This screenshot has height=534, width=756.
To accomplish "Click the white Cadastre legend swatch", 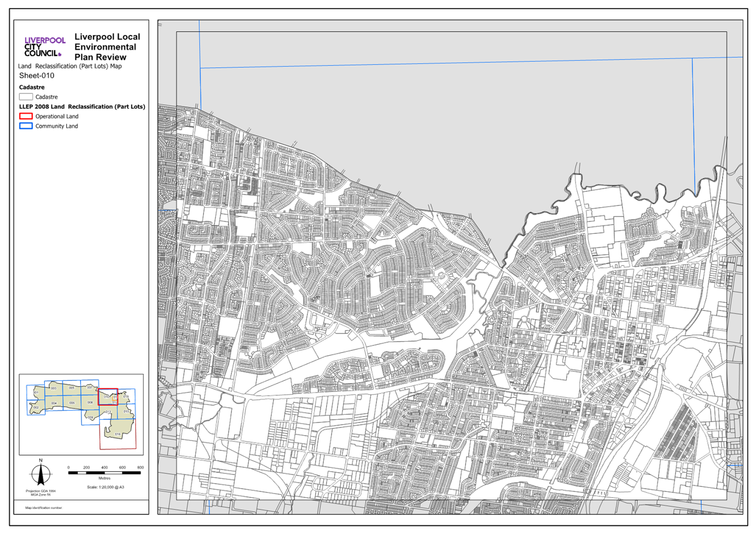I will tap(26, 97).
